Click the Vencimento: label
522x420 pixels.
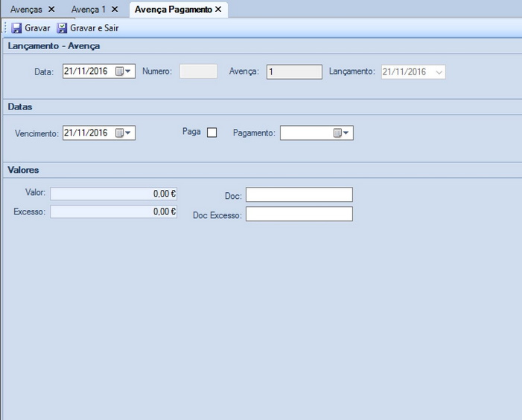36,133
